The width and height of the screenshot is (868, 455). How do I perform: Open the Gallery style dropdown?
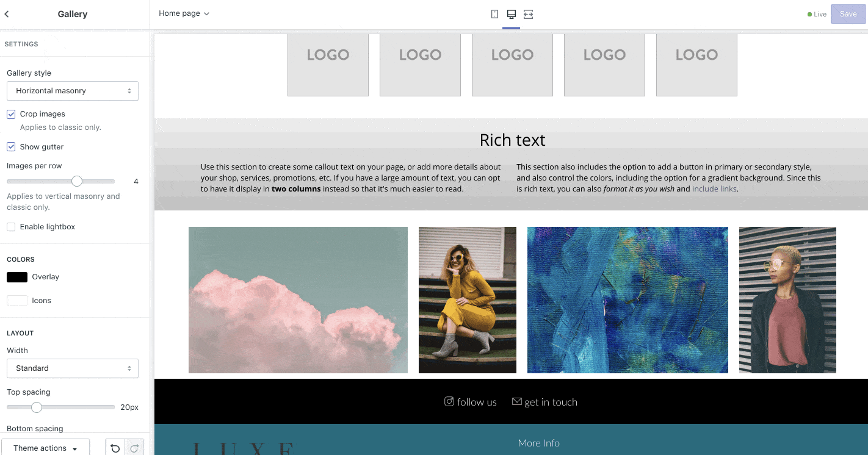click(x=73, y=91)
